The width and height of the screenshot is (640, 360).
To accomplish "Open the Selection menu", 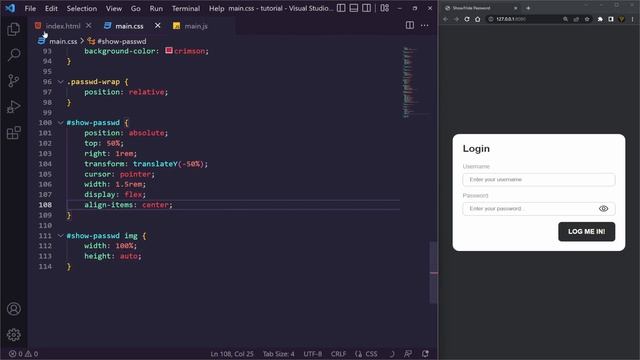I will tap(82, 8).
